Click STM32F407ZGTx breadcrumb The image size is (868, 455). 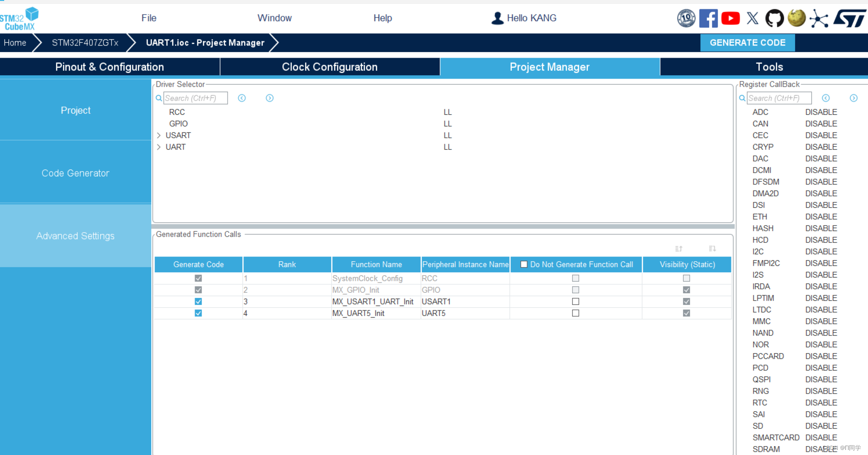coord(85,43)
